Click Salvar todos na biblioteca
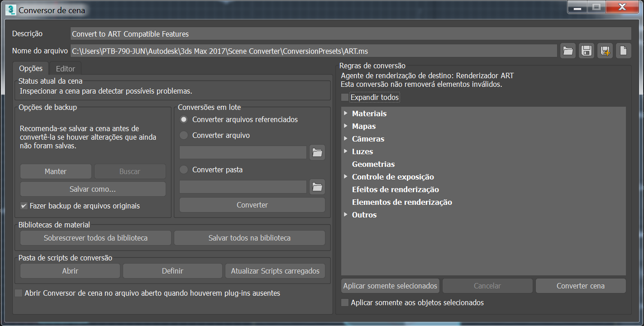 pos(249,238)
